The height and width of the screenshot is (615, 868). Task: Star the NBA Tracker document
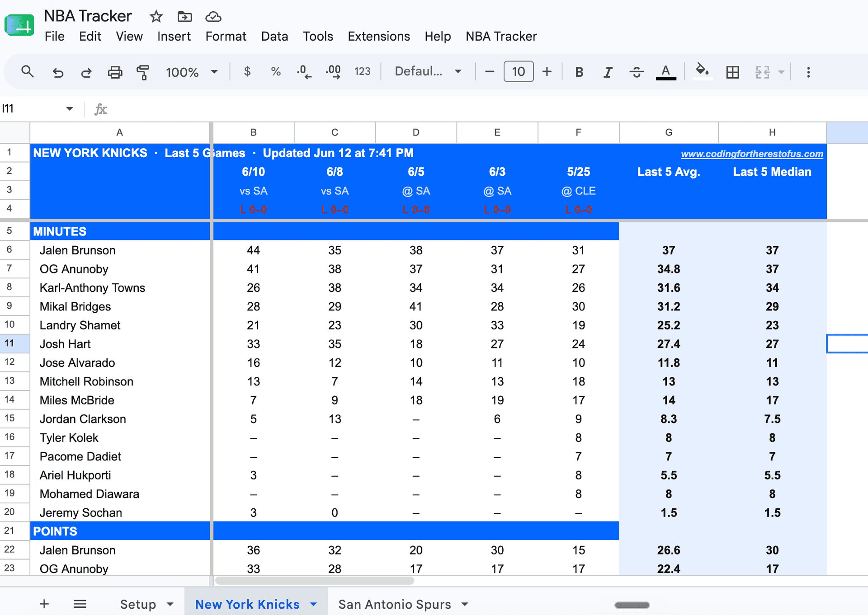coord(156,17)
